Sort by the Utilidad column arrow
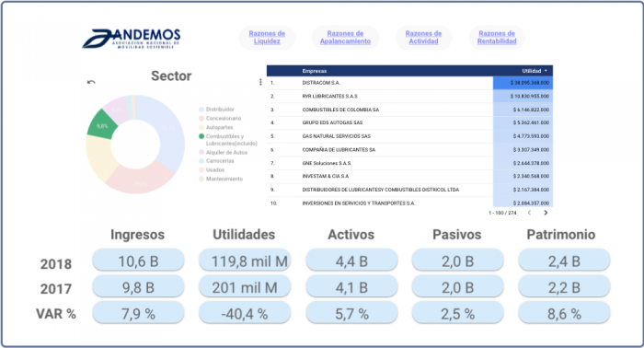 tap(546, 71)
